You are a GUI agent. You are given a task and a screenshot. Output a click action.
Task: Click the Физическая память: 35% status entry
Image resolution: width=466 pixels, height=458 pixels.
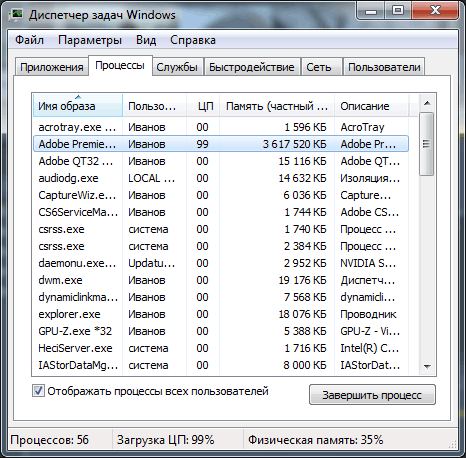pos(315,440)
